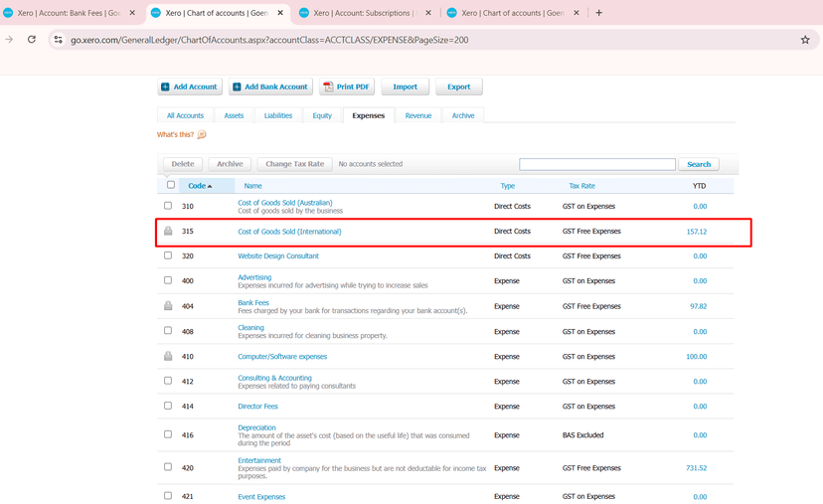Select the Advertising account checkbox

click(x=168, y=280)
